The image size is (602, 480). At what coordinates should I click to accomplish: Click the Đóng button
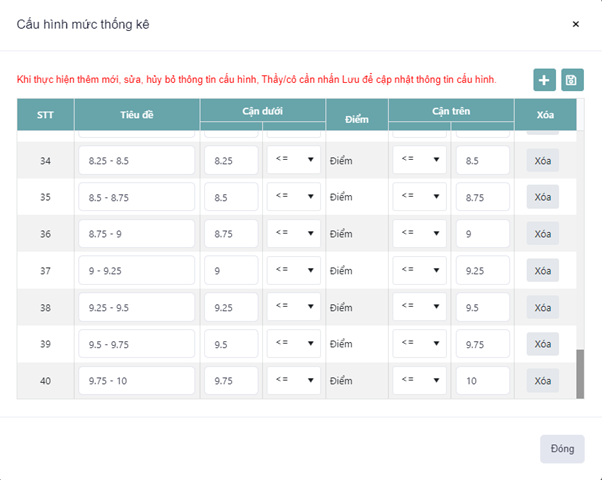[562, 449]
